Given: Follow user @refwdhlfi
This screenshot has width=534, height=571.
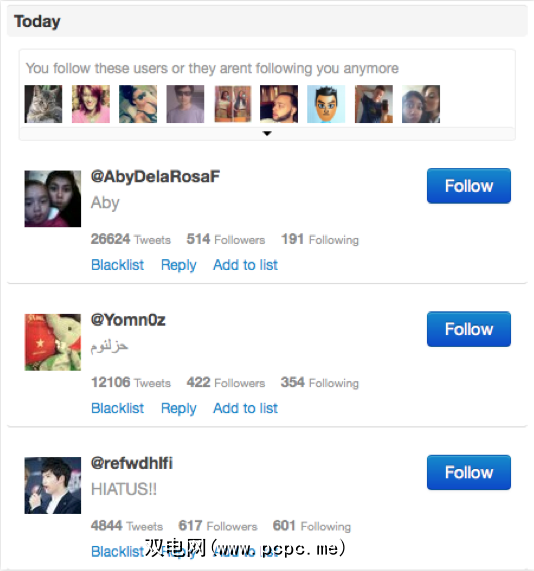Looking at the screenshot, I should [469, 472].
